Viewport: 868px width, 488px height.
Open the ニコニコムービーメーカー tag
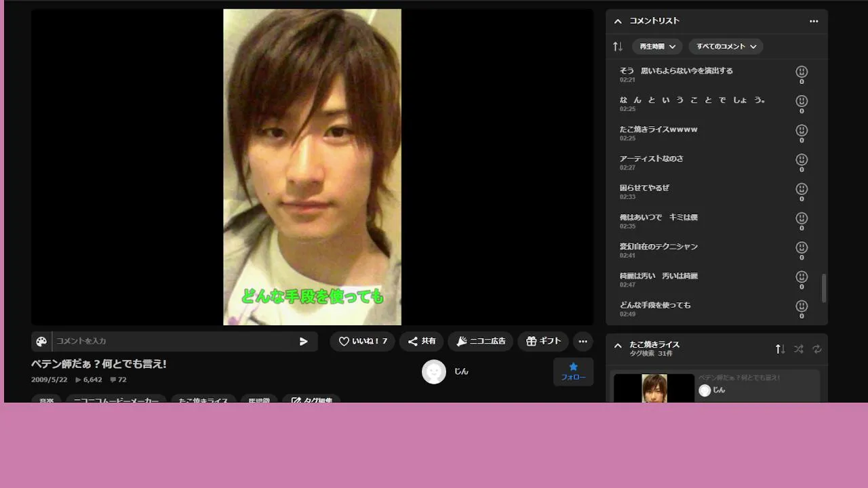coord(116,399)
